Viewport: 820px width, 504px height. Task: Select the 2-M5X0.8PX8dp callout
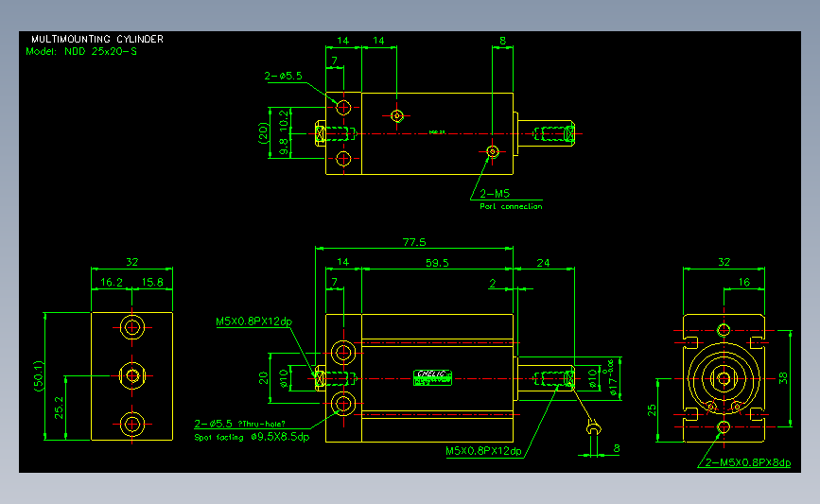coord(748,462)
